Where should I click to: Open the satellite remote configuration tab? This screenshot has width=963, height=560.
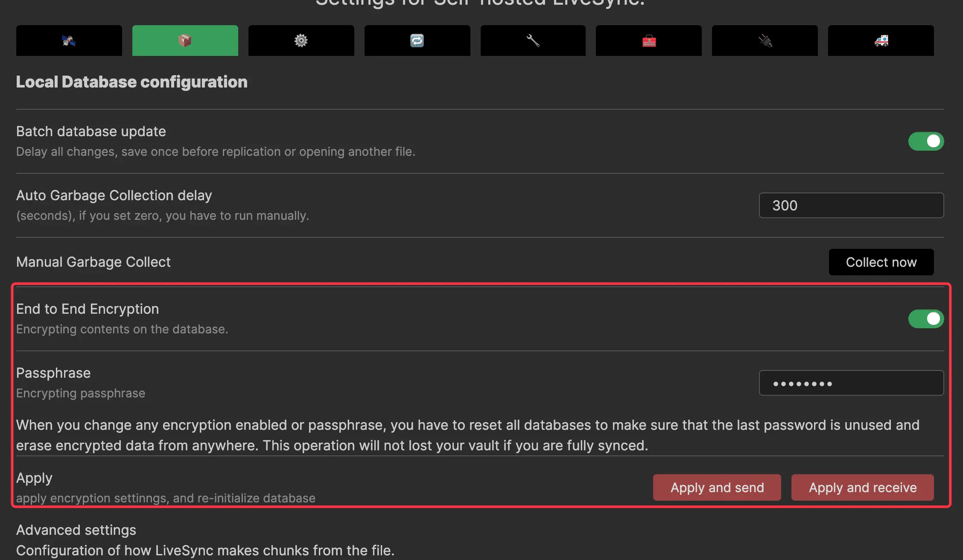pos(69,41)
